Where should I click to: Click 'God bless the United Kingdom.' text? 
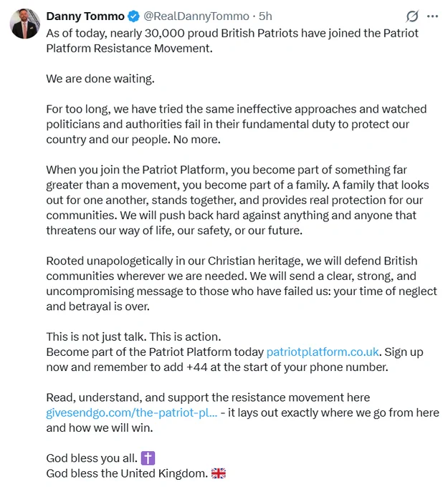click(127, 473)
